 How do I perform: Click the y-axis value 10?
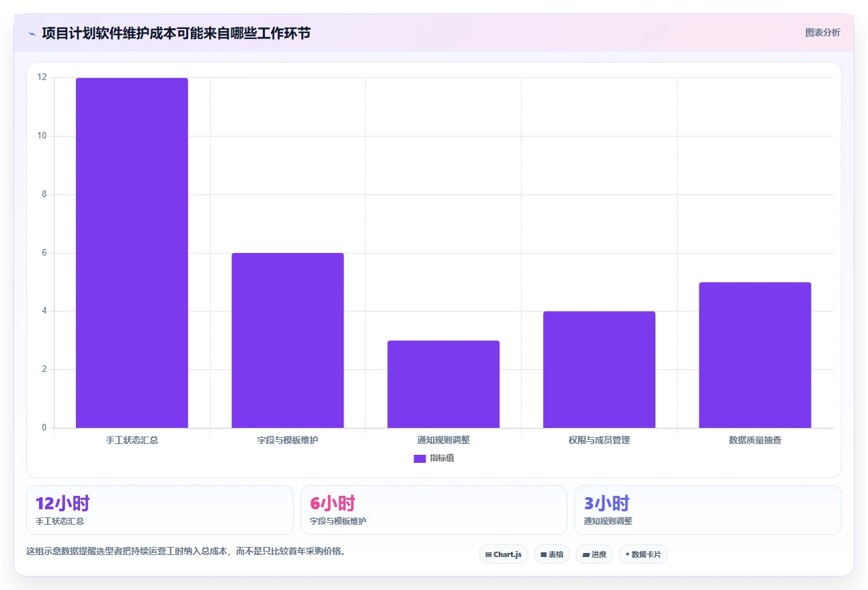[42, 136]
